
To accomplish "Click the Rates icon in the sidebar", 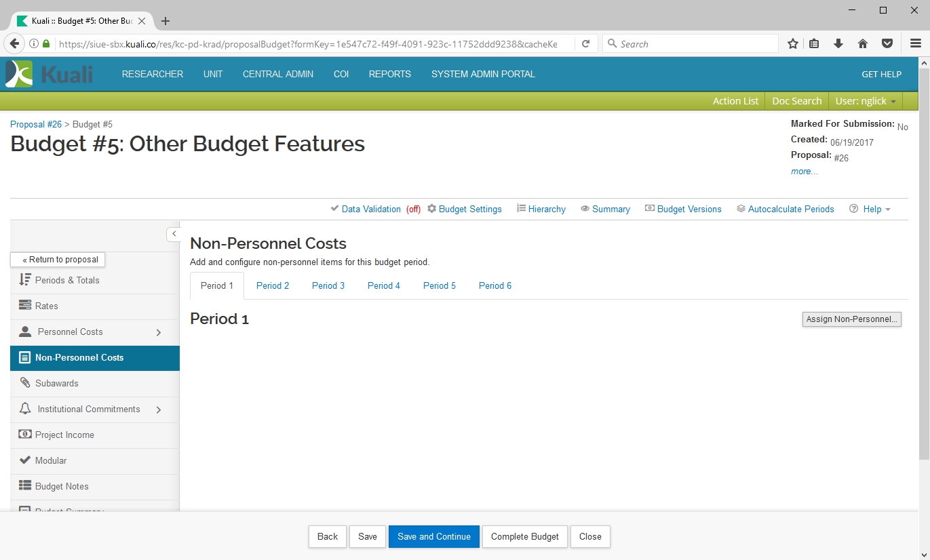I will point(25,305).
